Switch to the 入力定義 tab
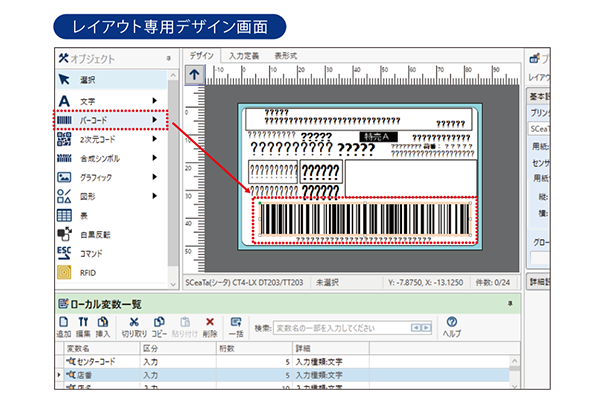Image resolution: width=600 pixels, height=400 pixels. 244,56
